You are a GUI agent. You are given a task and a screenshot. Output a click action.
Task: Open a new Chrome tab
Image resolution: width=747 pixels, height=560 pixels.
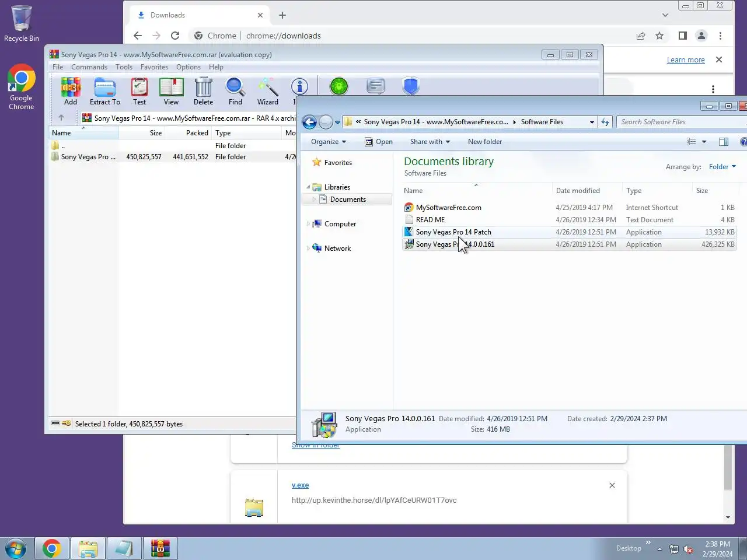click(x=282, y=15)
